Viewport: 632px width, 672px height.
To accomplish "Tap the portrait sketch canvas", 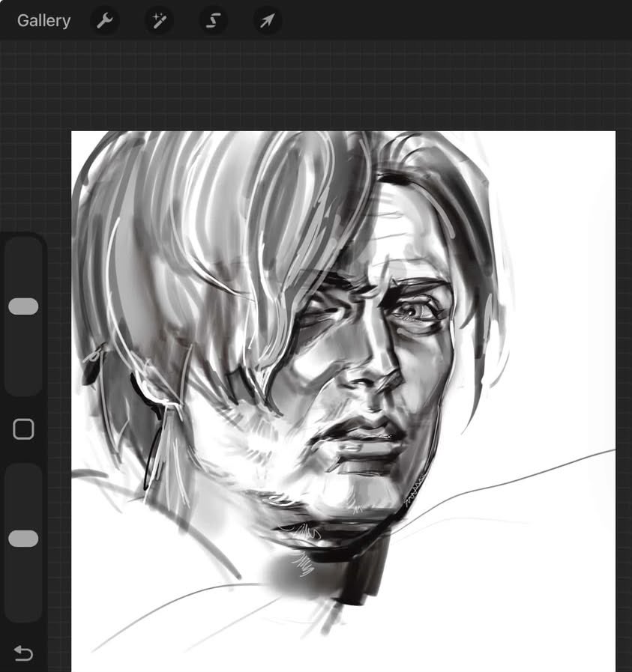I will click(x=343, y=401).
